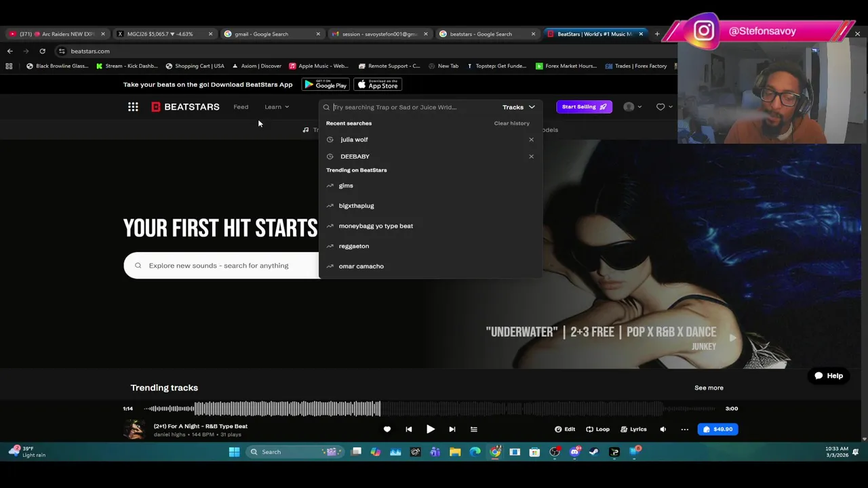This screenshot has width=868, height=488.
Task: Switch to beatstars Google Search tab
Action: (486, 34)
